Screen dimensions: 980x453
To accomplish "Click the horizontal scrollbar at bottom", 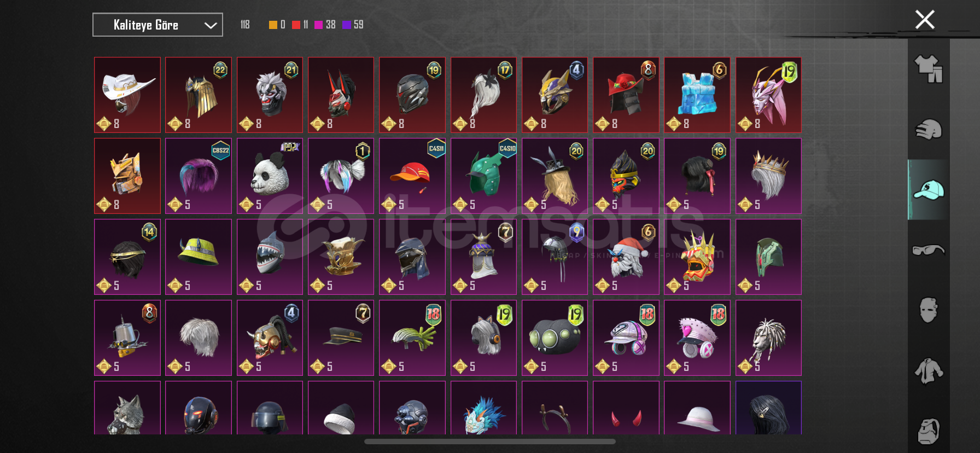I will (x=490, y=442).
